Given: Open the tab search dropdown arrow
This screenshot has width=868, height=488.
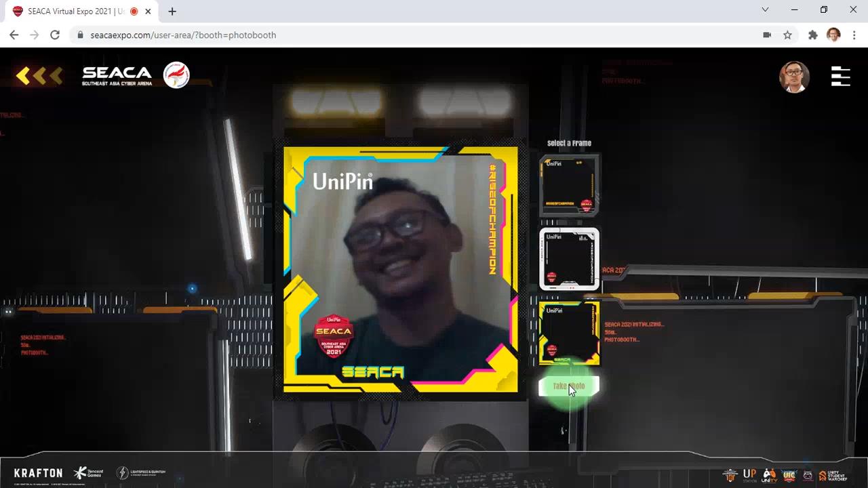Looking at the screenshot, I should click(765, 9).
